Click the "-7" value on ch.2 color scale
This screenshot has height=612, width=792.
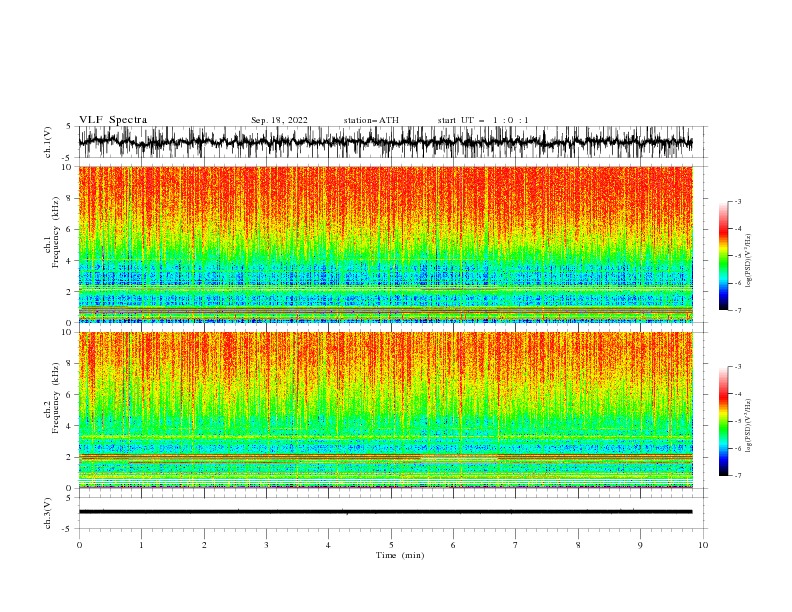tap(738, 475)
